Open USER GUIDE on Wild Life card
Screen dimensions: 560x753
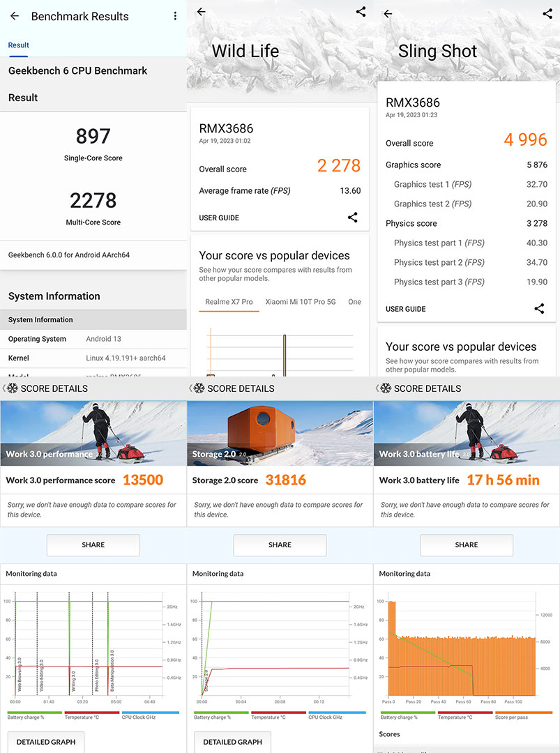coord(219,218)
